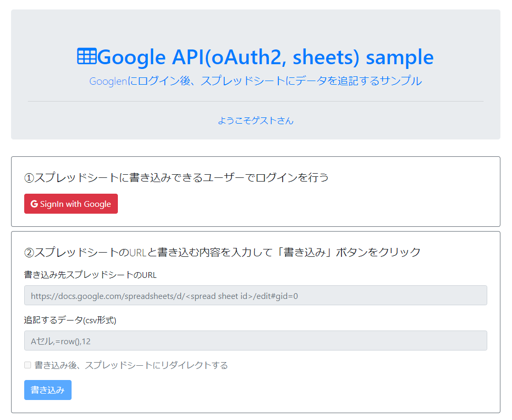Click the placeholder text Aセル,=row(),12
The image size is (512, 420).
(61, 341)
